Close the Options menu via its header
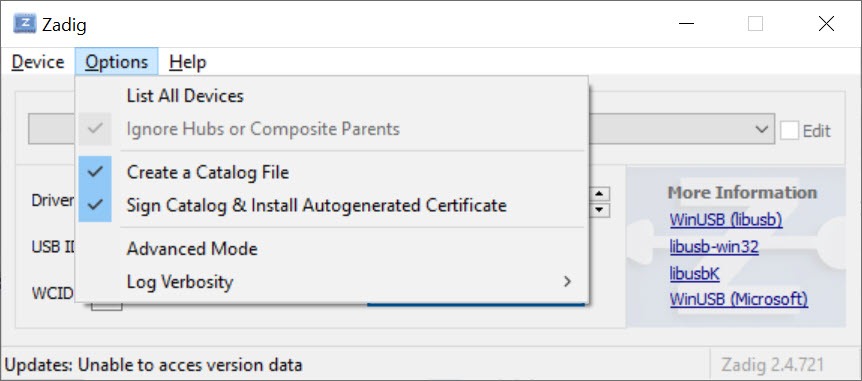Image resolution: width=862 pixels, height=381 pixels. tap(117, 62)
